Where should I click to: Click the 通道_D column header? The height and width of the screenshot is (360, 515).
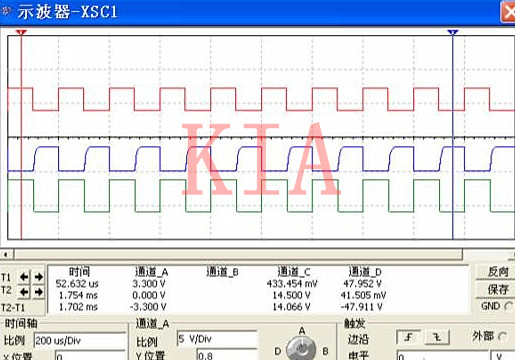point(365,272)
